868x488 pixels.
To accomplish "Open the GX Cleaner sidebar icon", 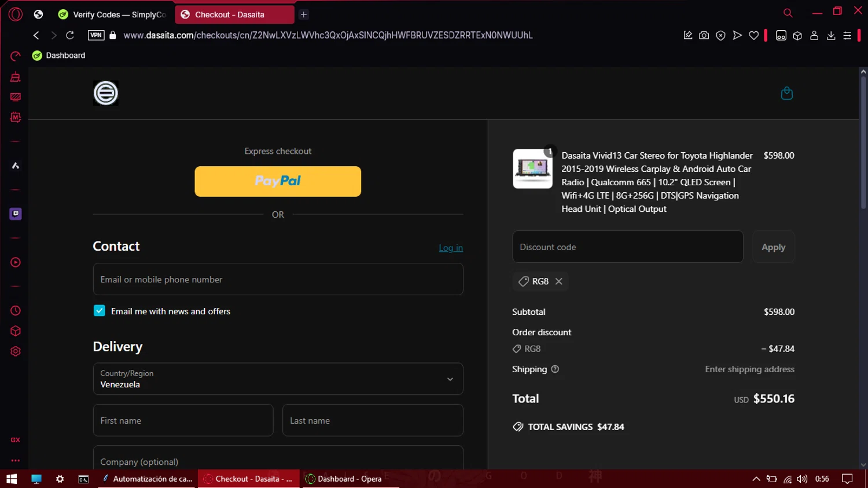I will click(x=16, y=77).
